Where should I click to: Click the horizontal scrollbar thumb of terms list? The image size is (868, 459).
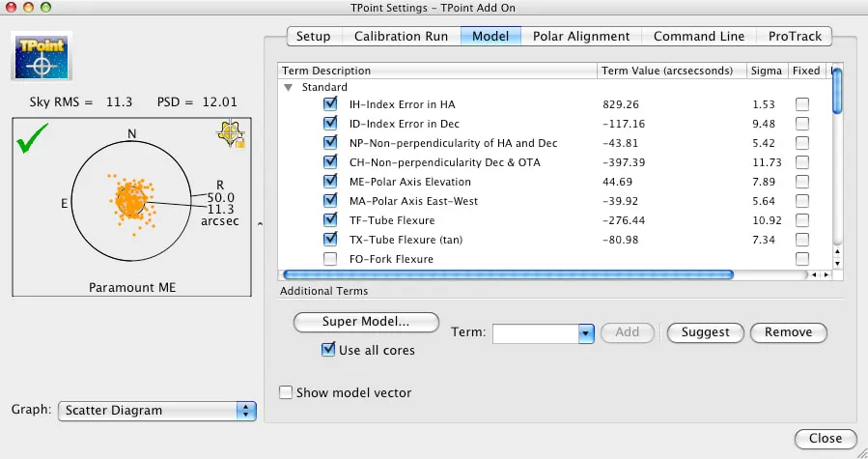[508, 274]
